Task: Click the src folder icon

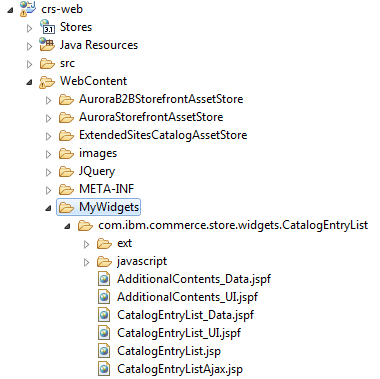Action: pos(47,63)
